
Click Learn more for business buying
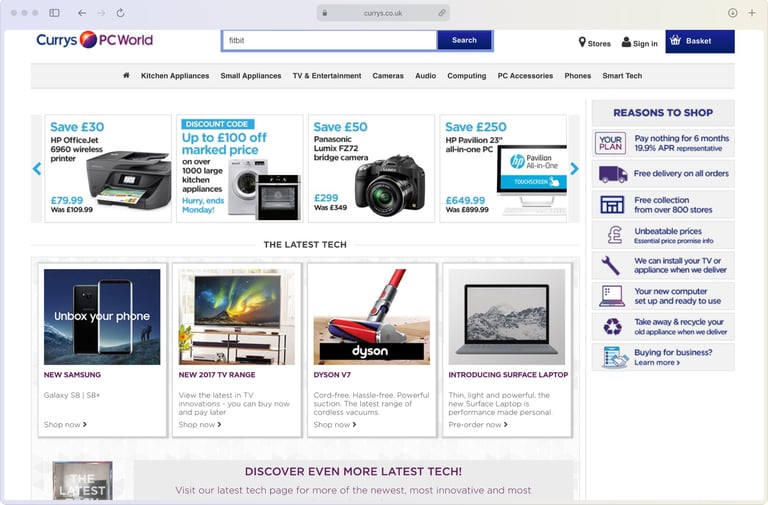tap(657, 362)
